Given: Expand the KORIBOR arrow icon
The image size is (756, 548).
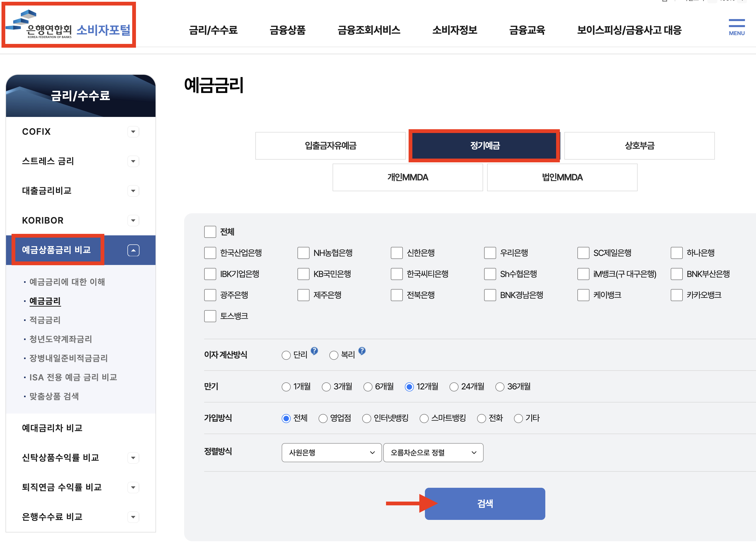Looking at the screenshot, I should click(x=133, y=221).
